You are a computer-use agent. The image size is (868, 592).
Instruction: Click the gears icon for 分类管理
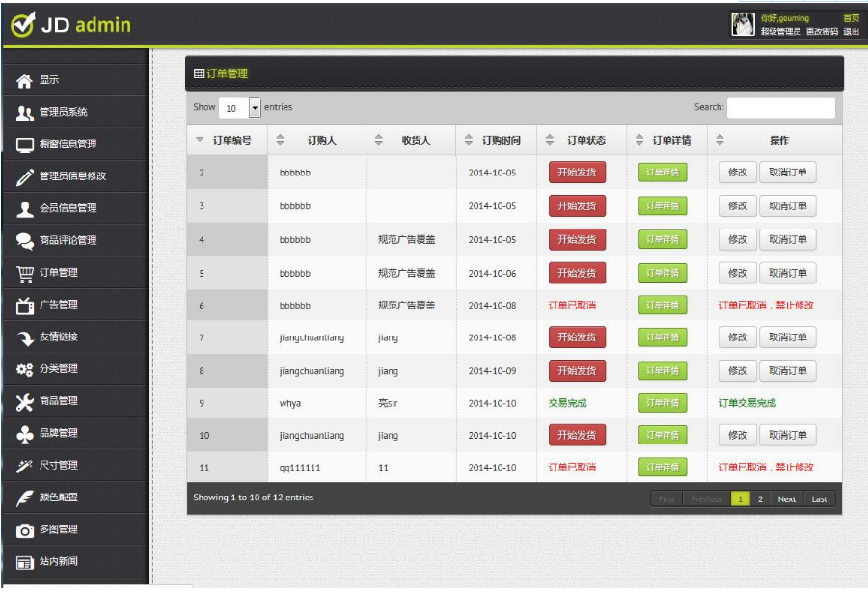tap(24, 369)
